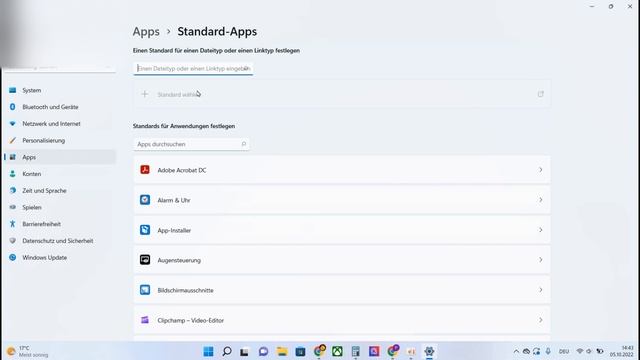Open the Calculator in taskbar

pyautogui.click(x=356, y=351)
